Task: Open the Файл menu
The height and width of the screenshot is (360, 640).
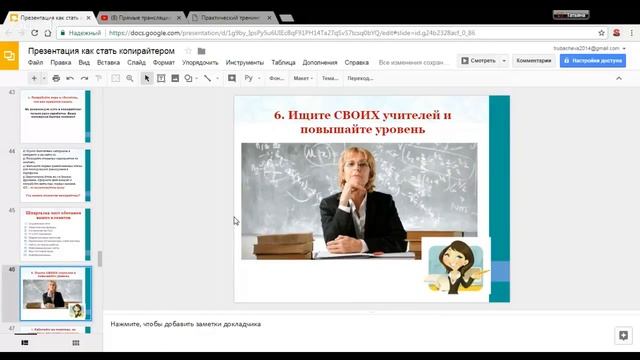Action: [x=36, y=62]
